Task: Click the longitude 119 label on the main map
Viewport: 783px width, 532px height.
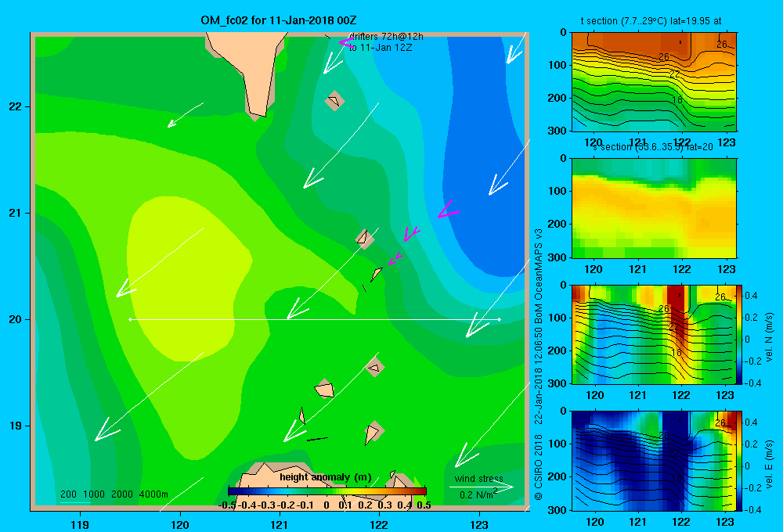Action: click(80, 524)
